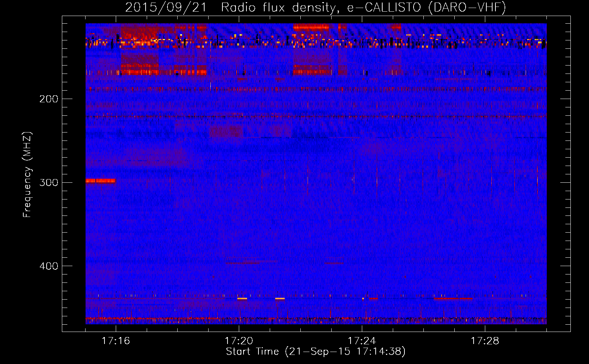Click the Frequency (MHZ) axis label
This screenshot has width=589, height=364.
(x=27, y=175)
